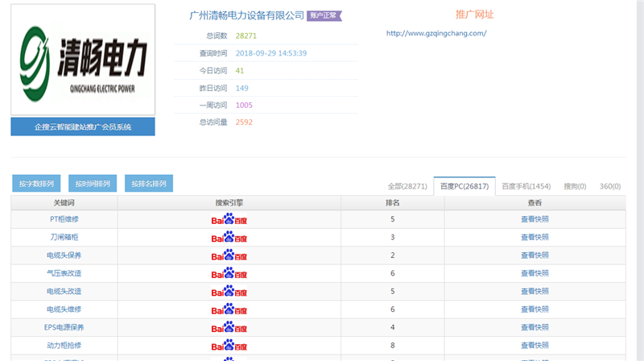
Task: Open keyword link EPS电源保养
Action: [x=64, y=327]
